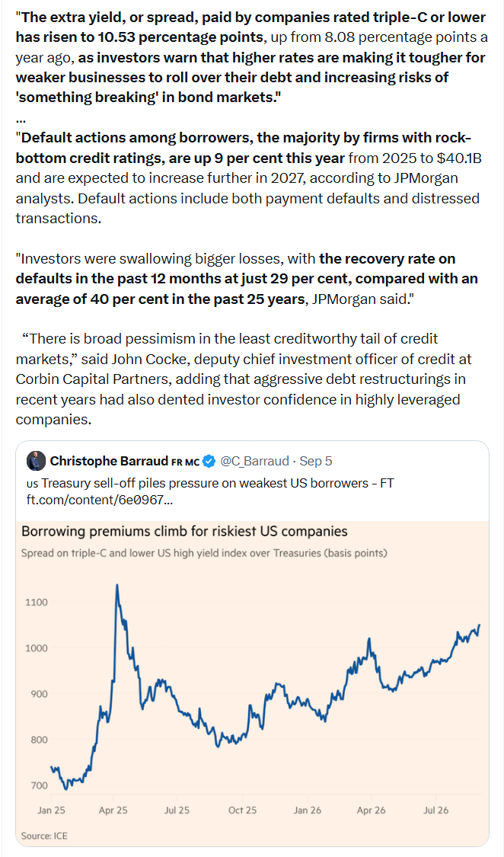Click the Jan 26 axis label

[308, 810]
